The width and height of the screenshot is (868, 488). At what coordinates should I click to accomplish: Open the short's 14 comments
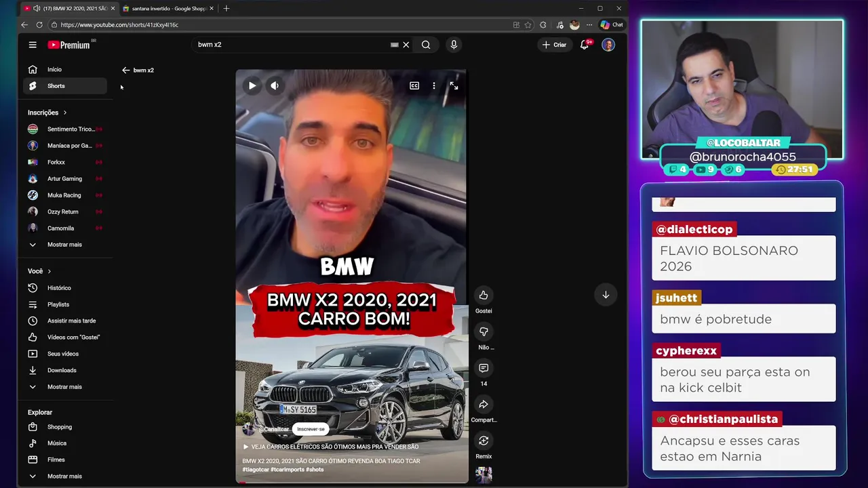(484, 368)
